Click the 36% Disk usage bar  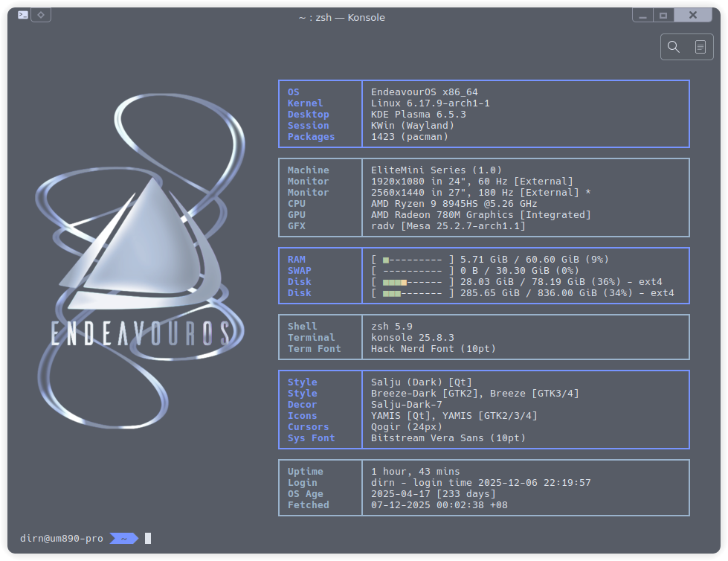pos(413,282)
